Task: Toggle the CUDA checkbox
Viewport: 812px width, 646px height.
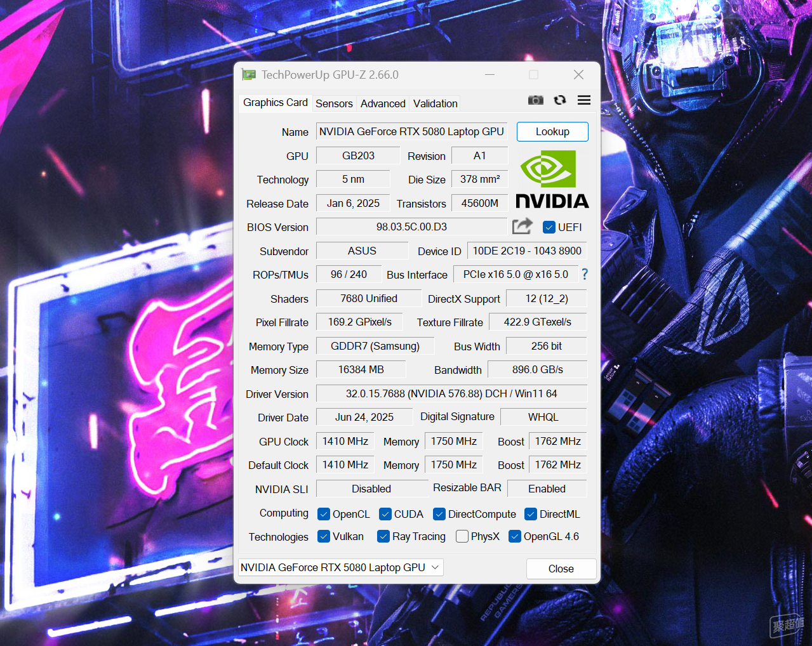Action: [385, 514]
